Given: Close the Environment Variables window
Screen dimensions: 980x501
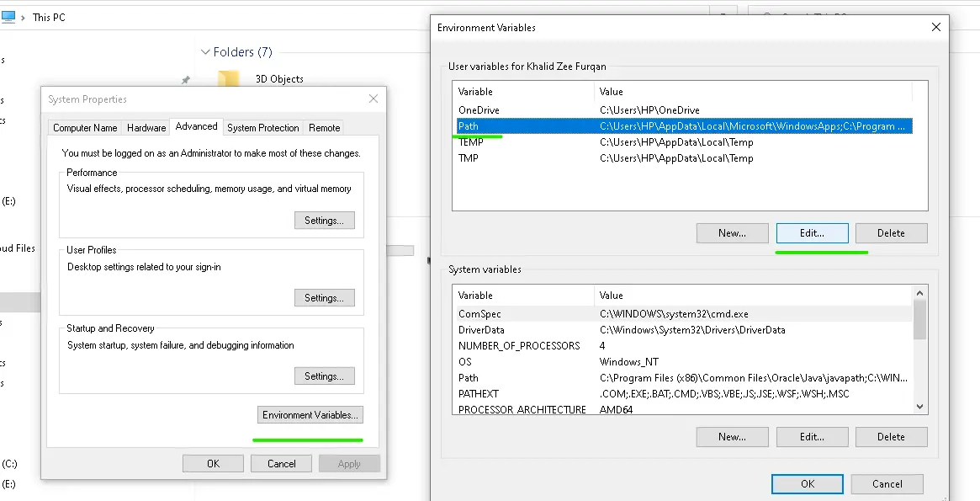Looking at the screenshot, I should tap(936, 27).
